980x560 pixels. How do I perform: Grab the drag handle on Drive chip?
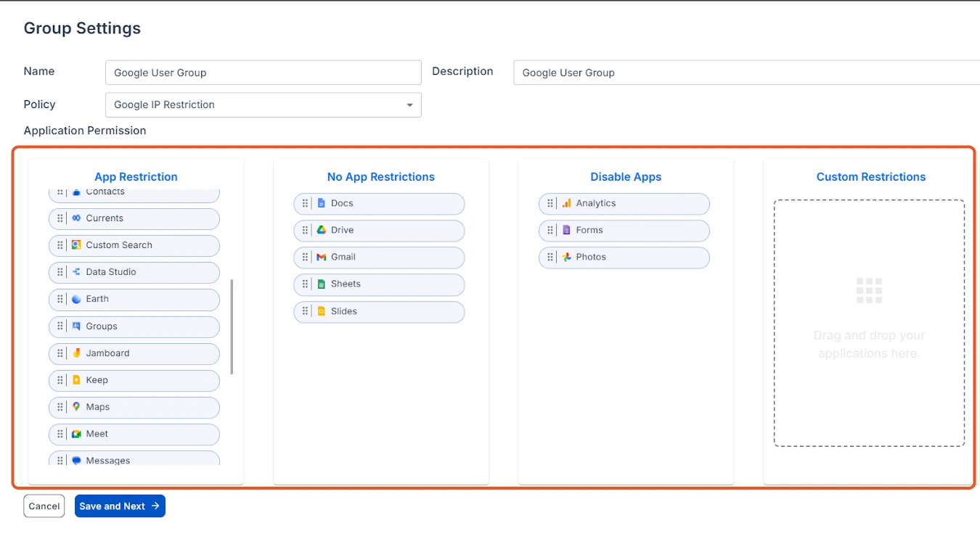(x=306, y=230)
